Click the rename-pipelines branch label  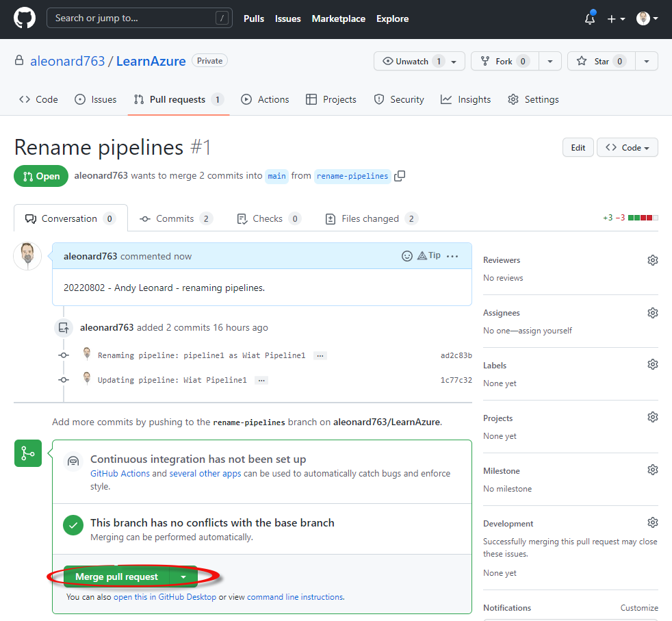point(352,176)
